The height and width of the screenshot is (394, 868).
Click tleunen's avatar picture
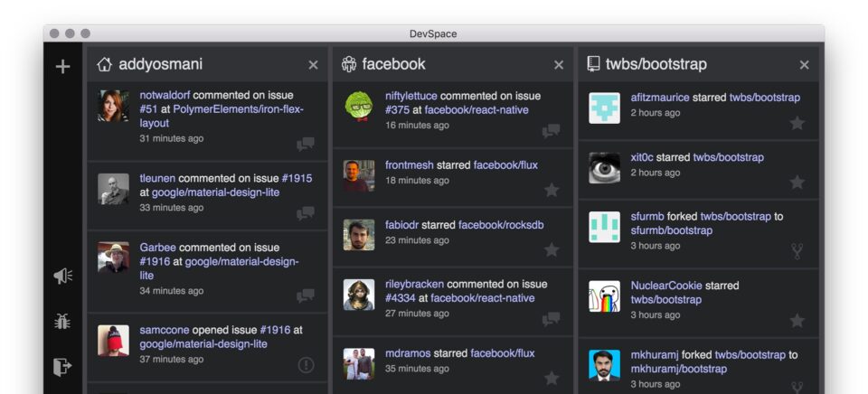tap(114, 189)
